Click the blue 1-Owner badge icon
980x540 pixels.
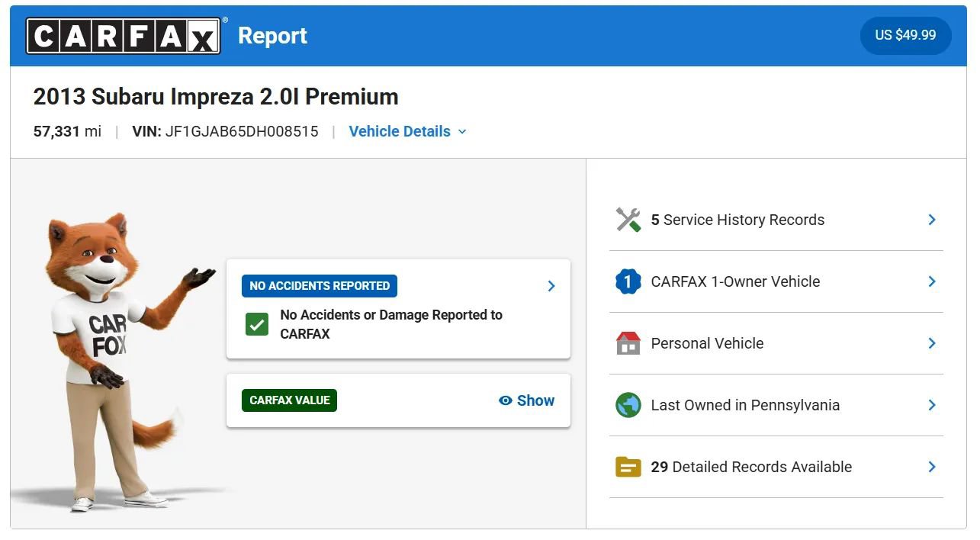628,281
